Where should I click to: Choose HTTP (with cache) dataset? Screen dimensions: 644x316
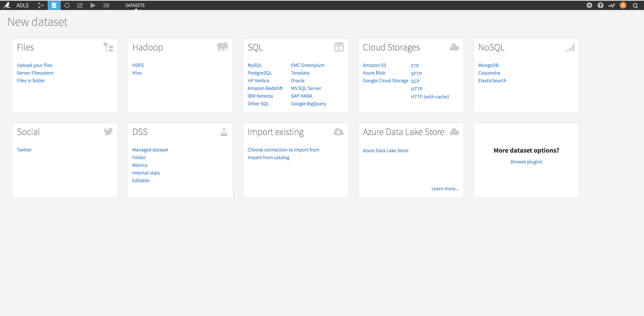coord(430,97)
